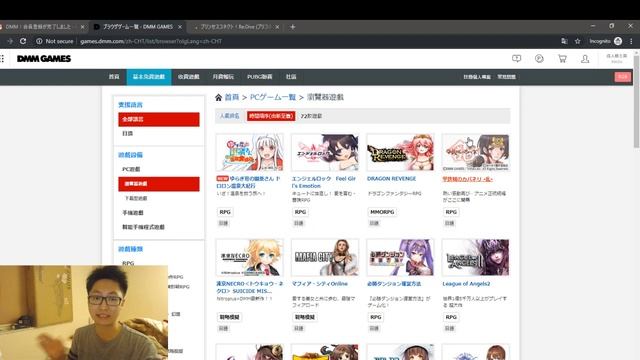Open the nav item right of blue tab

click(189, 77)
